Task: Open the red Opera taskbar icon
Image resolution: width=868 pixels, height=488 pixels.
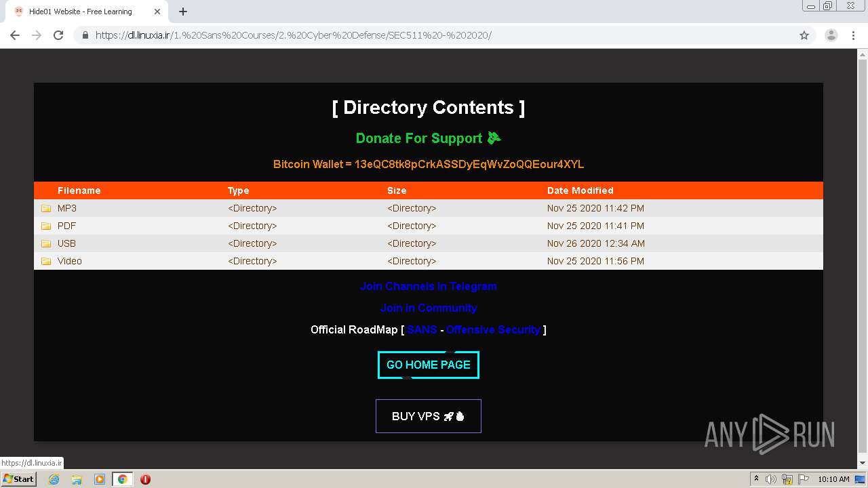Action: coord(145,479)
